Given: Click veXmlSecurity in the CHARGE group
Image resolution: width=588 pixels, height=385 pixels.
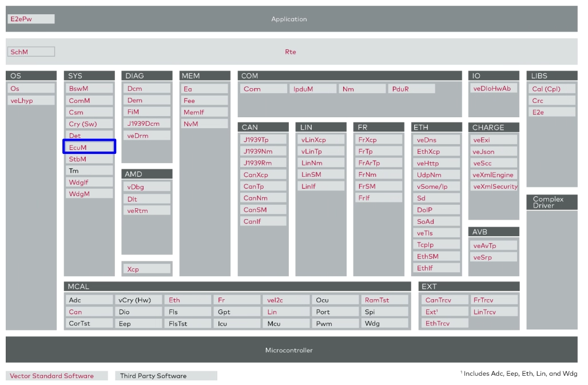Looking at the screenshot, I should click(494, 186).
